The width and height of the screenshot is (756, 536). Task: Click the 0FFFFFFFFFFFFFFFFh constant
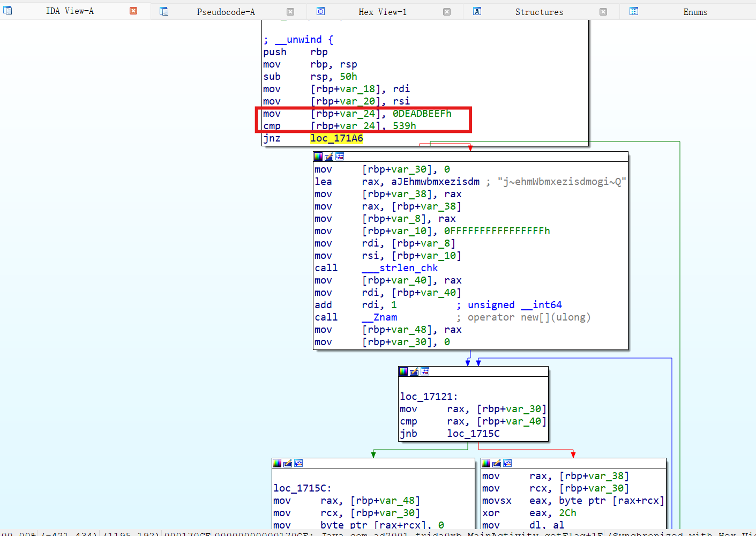(497, 231)
